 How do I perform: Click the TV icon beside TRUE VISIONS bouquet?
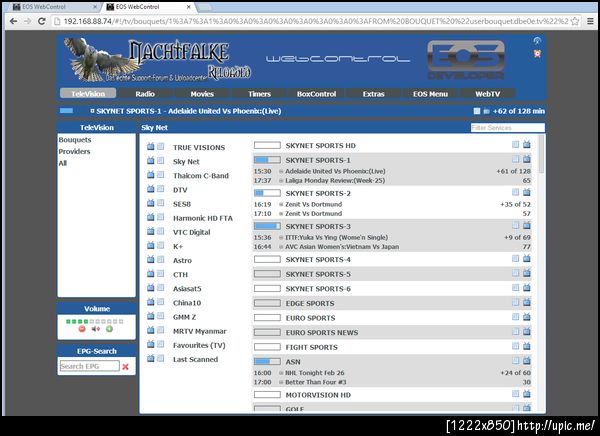click(x=151, y=146)
